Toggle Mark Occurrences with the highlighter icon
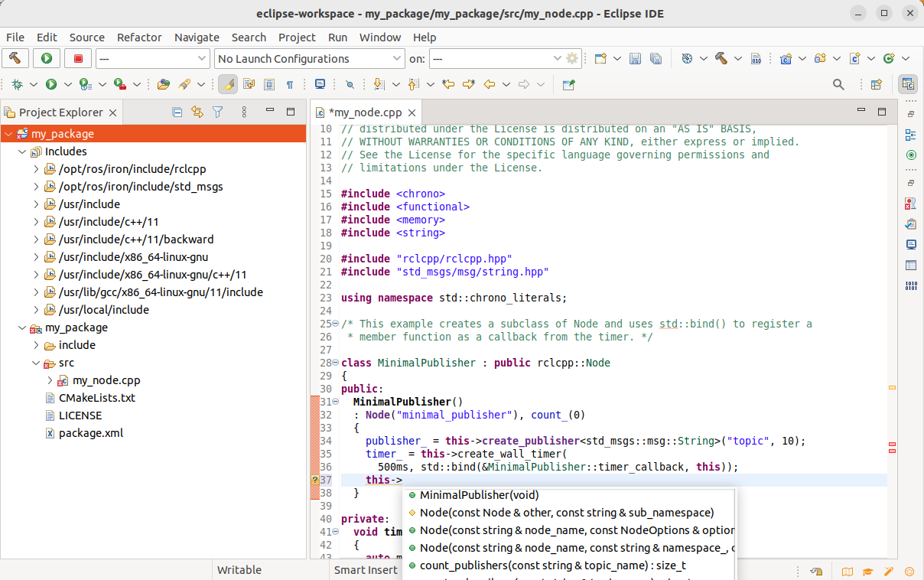The image size is (924, 580). [227, 83]
